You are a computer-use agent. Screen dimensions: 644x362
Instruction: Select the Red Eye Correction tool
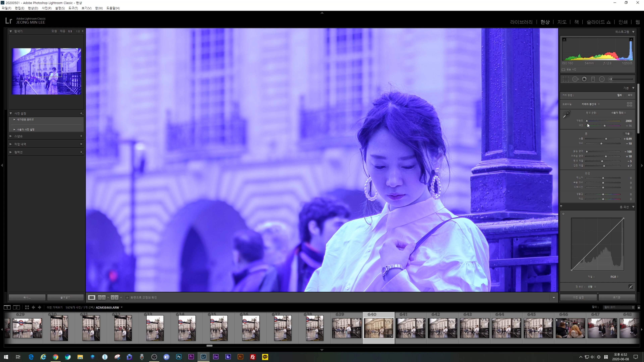tap(584, 79)
